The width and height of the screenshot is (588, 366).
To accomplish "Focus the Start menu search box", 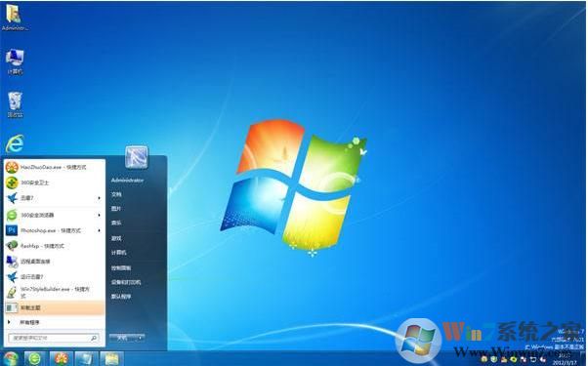I will coord(54,338).
